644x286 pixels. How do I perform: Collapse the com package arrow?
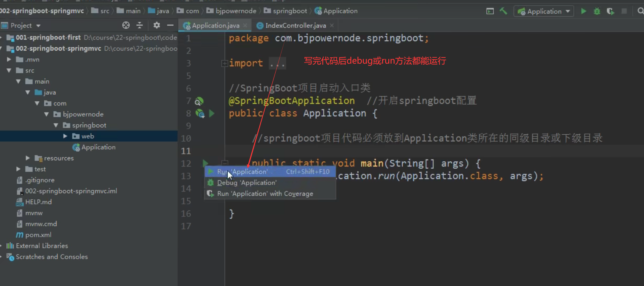[x=37, y=103]
